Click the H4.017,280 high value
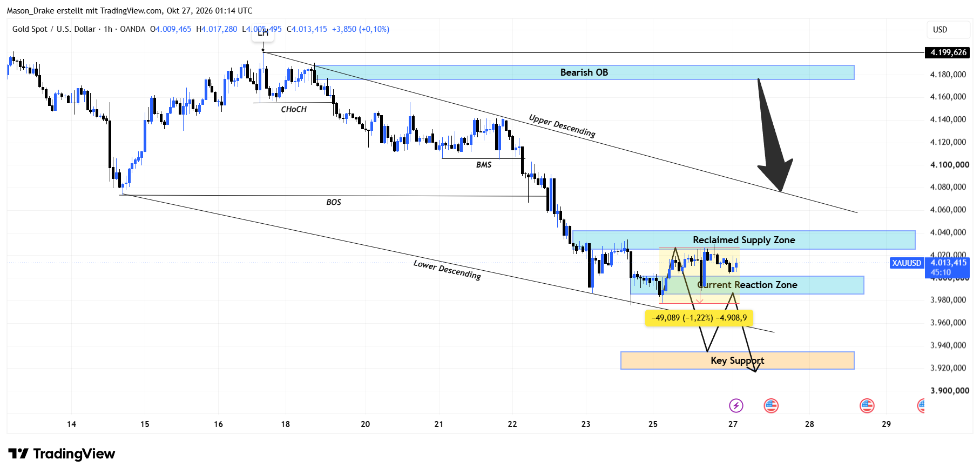 click(x=217, y=29)
